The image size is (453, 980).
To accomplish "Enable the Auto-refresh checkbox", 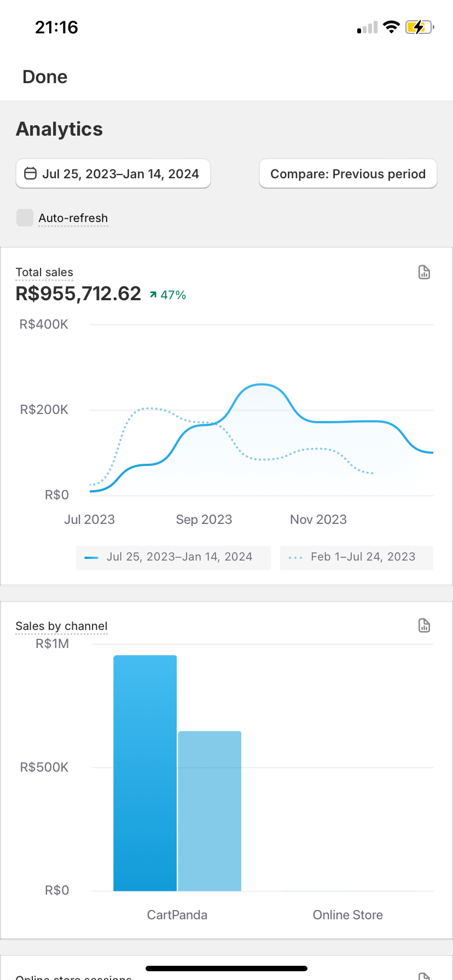I will point(25,218).
